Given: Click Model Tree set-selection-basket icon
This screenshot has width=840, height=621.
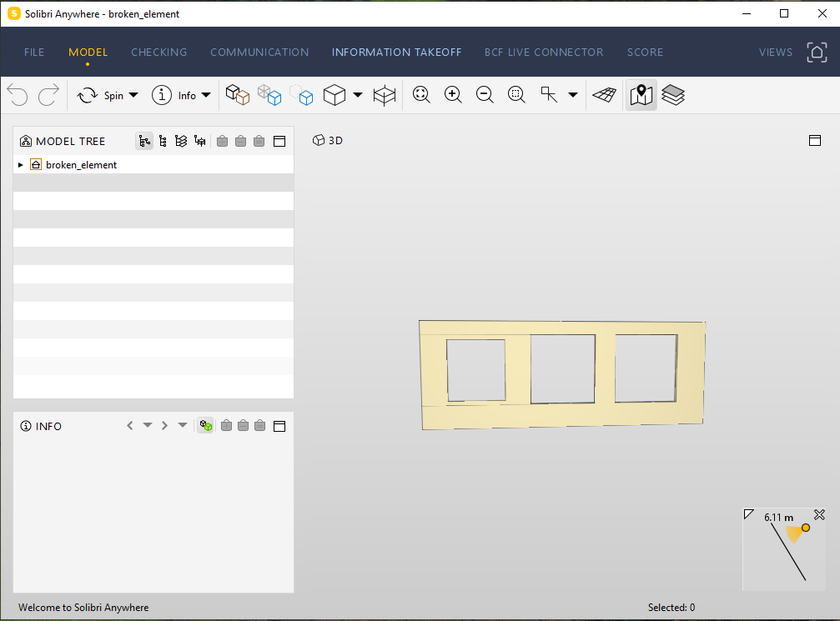Looking at the screenshot, I should 259,142.
